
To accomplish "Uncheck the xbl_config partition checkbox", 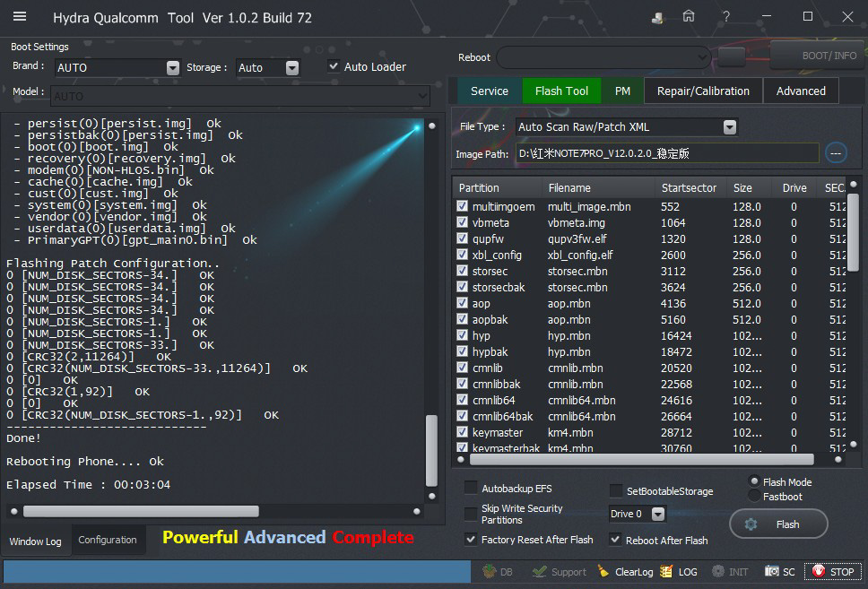I will click(462, 254).
